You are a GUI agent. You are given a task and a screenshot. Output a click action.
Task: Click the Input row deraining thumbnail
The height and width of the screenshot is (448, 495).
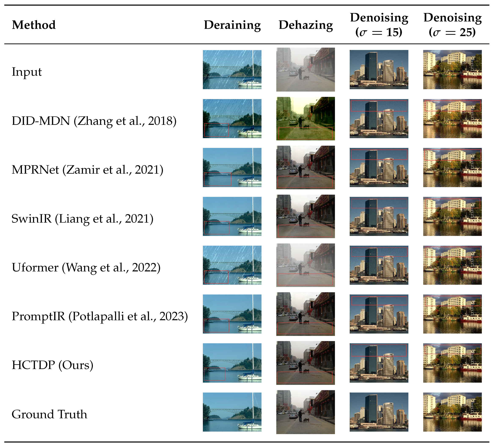click(x=232, y=70)
